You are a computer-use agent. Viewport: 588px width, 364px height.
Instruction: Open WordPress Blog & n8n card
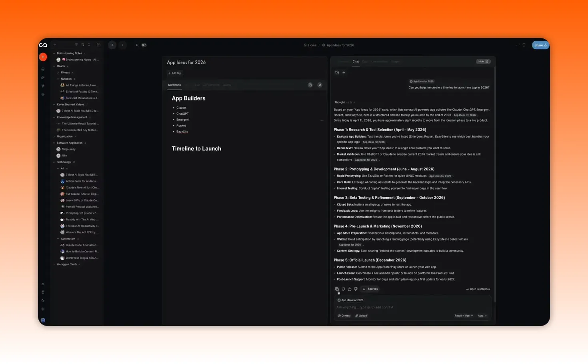pyautogui.click(x=79, y=258)
